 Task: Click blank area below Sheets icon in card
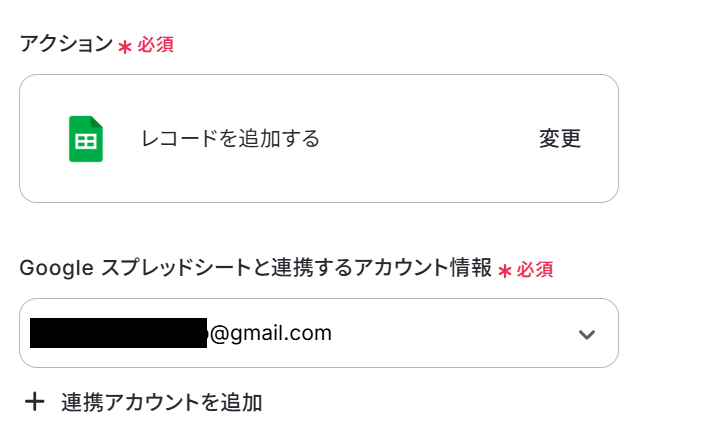click(86, 182)
